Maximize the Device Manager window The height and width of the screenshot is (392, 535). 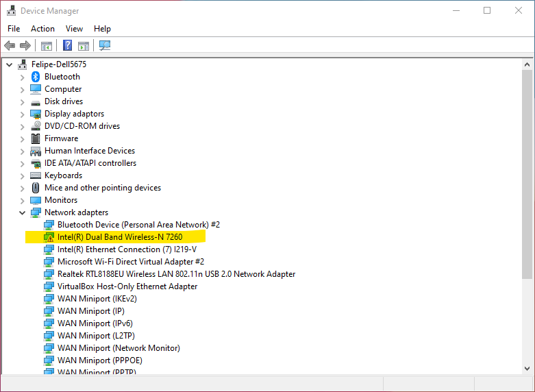pyautogui.click(x=487, y=10)
